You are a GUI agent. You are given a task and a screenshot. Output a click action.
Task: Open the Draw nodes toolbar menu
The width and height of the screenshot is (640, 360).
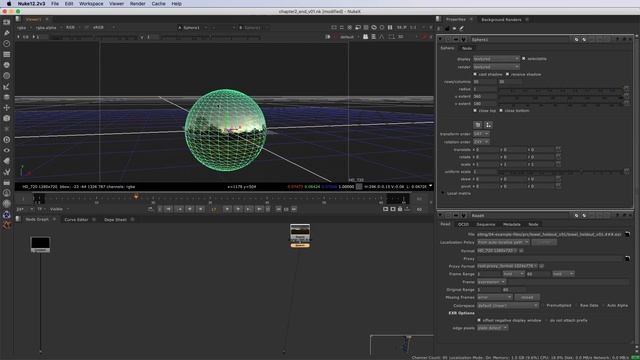click(7, 33)
